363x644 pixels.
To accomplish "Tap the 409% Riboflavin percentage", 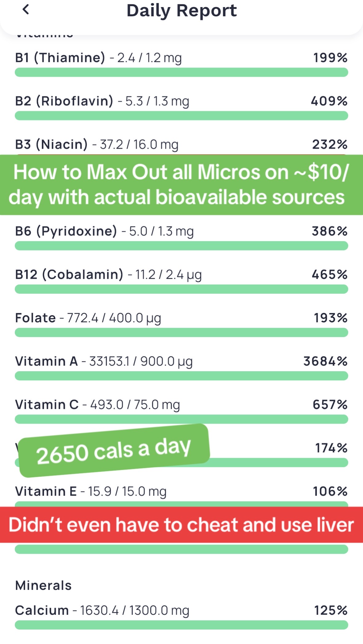I will (329, 101).
